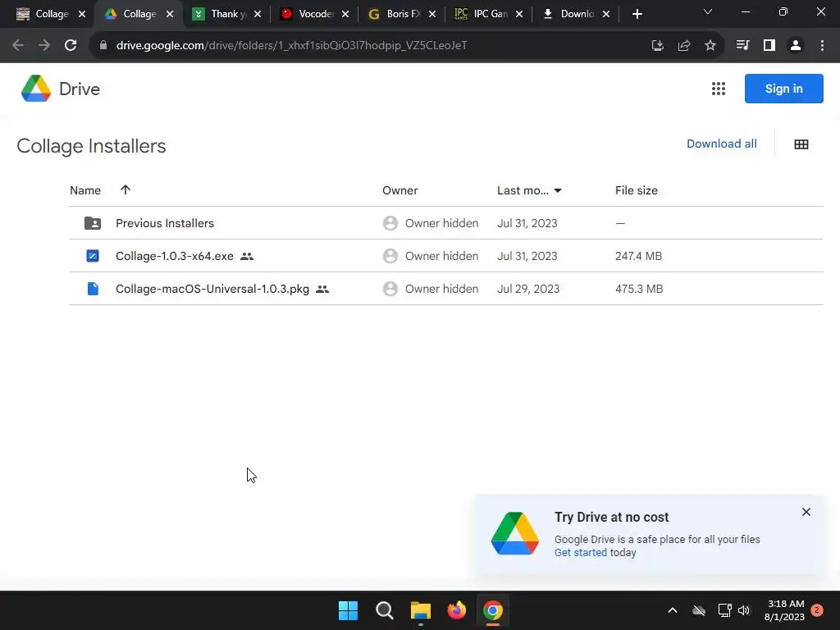This screenshot has width=840, height=630.
Task: Click the Google Drive logo
Action: 36,89
